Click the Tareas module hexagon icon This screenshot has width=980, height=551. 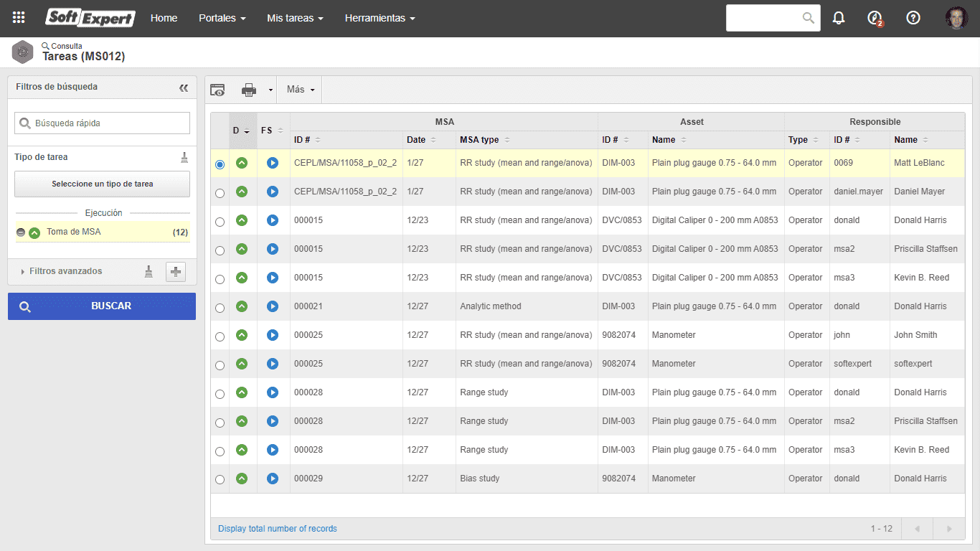(23, 52)
